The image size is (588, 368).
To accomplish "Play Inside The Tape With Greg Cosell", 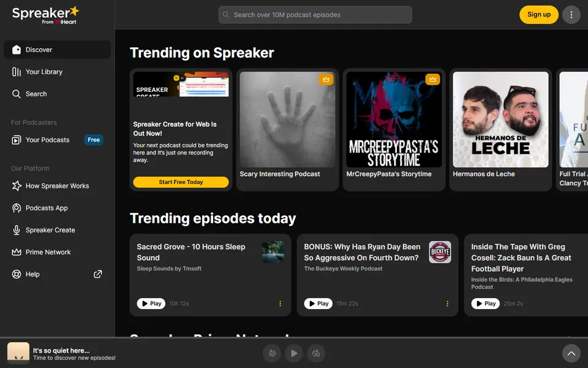I will point(486,304).
